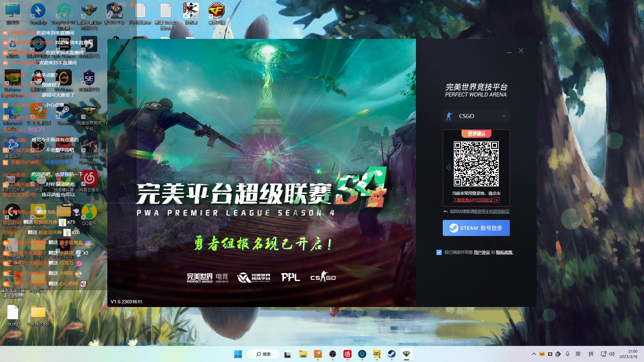Expand hidden system tray icons
The width and height of the screenshot is (644, 362).
pyautogui.click(x=534, y=354)
